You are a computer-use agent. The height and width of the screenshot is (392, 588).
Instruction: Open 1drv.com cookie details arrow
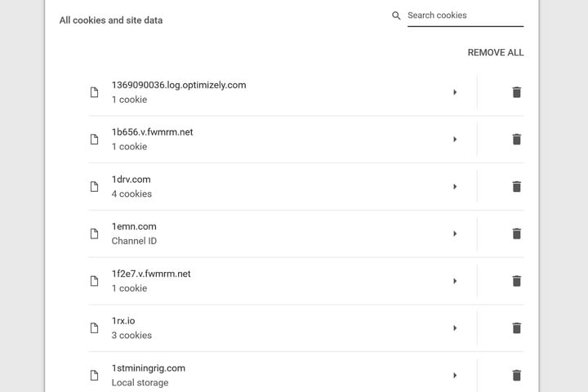click(x=455, y=187)
